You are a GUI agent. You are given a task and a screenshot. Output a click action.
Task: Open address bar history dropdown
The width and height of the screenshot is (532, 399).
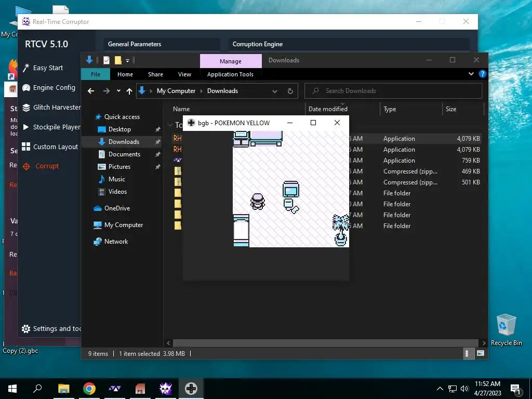[x=275, y=91]
